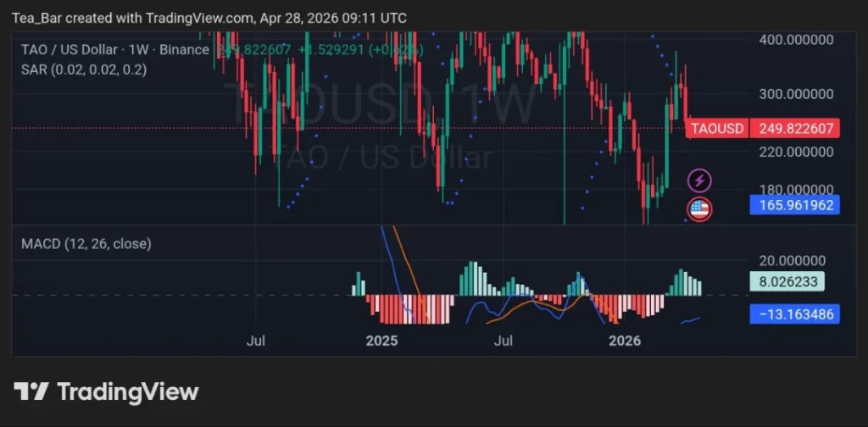The width and height of the screenshot is (868, 427).
Task: Click the TradingView logo icon at bottom
Action: tap(31, 391)
